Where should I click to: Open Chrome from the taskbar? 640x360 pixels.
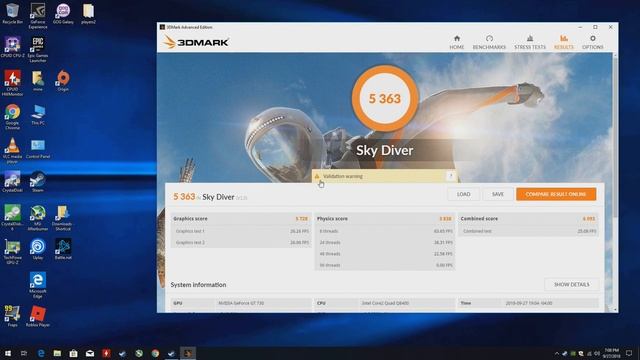coord(155,353)
